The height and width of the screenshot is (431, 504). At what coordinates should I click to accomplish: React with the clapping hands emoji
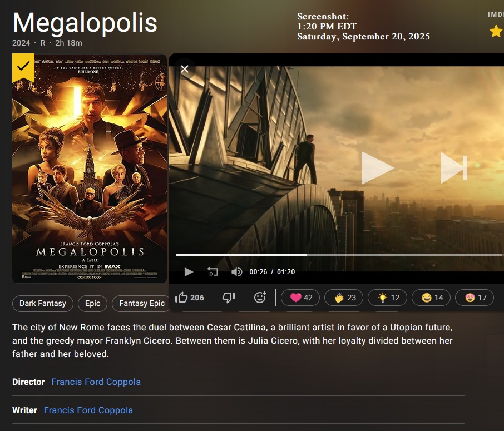344,298
